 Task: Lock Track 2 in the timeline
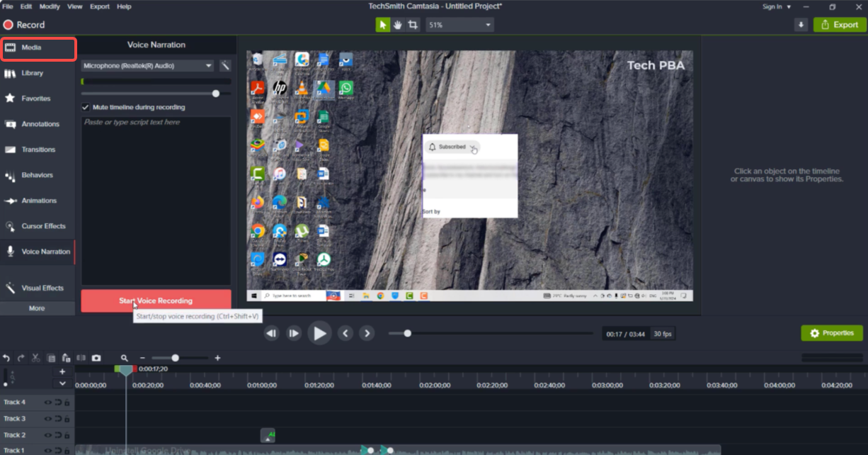click(67, 434)
